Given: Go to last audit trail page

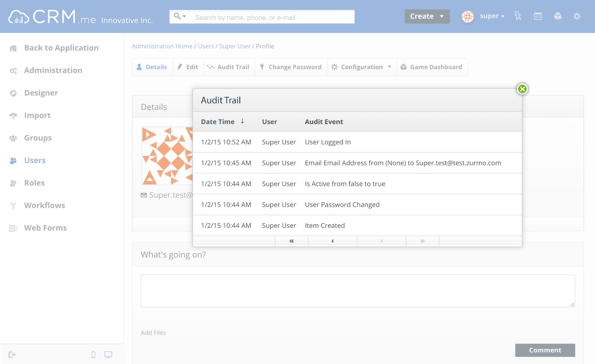Looking at the screenshot, I should click(x=422, y=241).
